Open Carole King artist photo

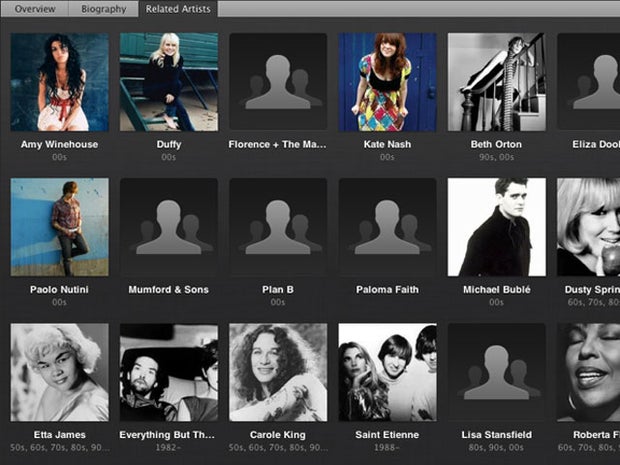(x=278, y=372)
